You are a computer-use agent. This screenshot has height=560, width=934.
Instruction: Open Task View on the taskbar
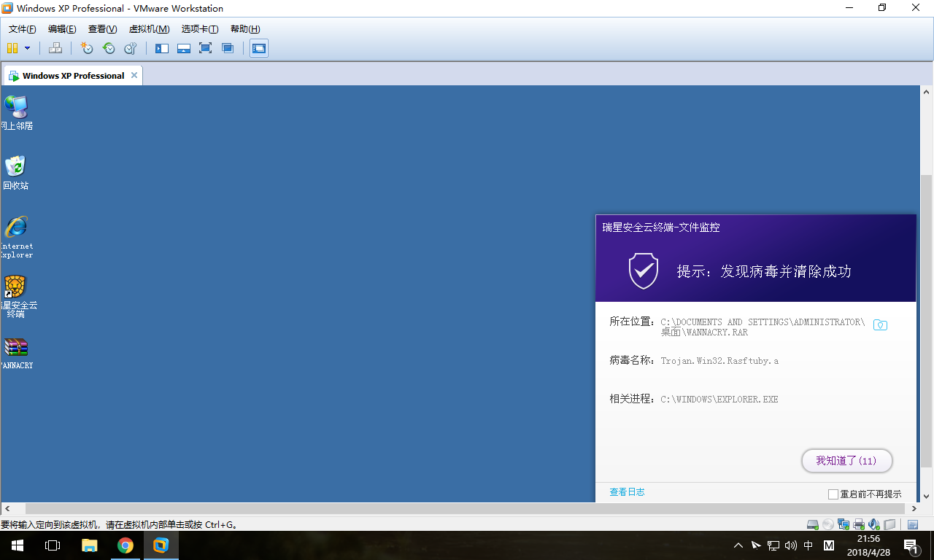[x=53, y=545]
